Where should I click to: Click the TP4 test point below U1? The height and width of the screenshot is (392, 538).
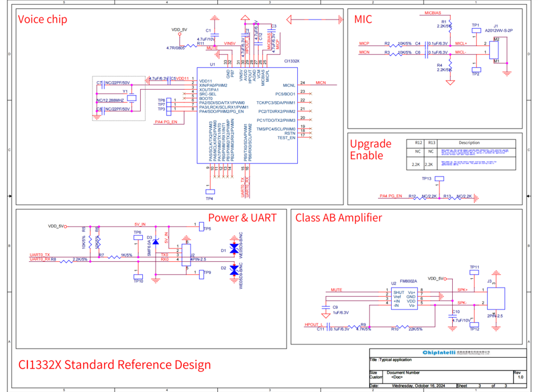click(210, 191)
